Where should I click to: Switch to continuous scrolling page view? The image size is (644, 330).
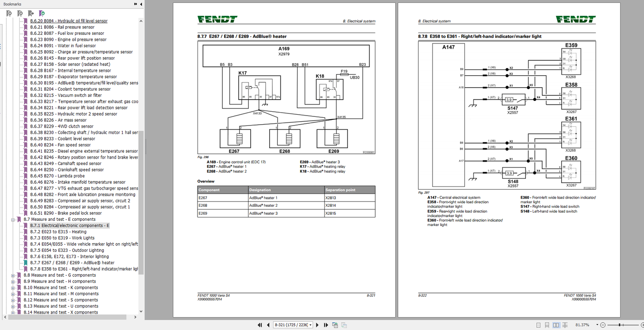547,325
